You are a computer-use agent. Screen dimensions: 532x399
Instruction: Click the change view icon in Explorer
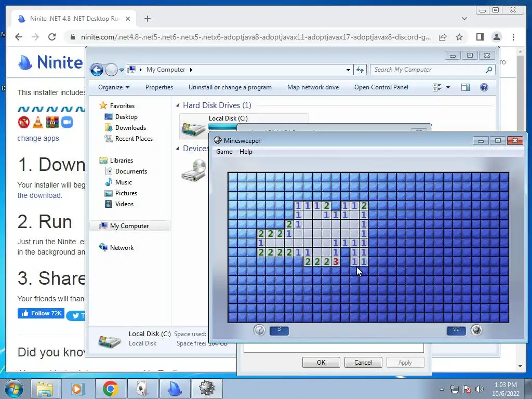coord(437,87)
